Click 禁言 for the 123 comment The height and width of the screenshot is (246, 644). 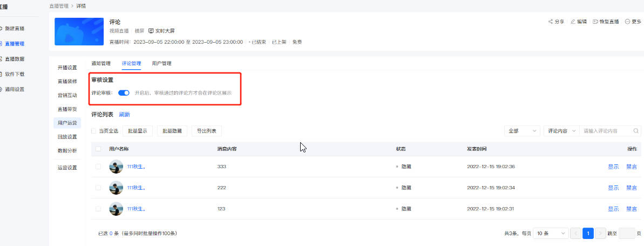pos(632,209)
